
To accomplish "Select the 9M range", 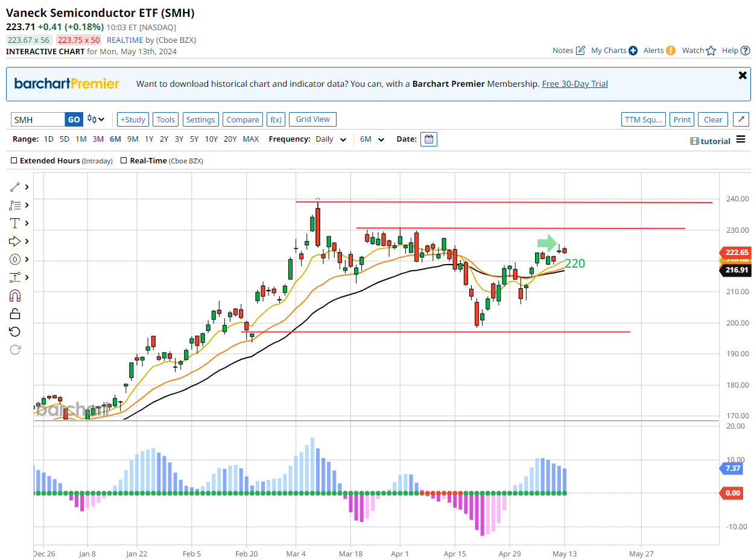I will pos(133,139).
